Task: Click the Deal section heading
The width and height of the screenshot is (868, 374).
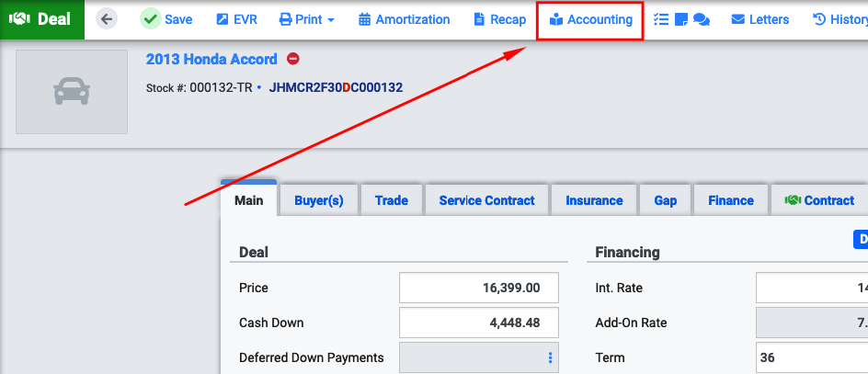Action: 254,253
